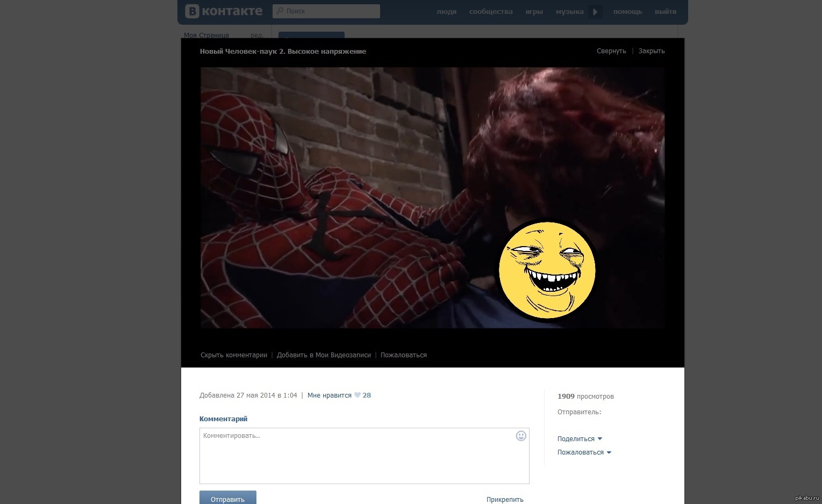Toggle Мне нравится like
This screenshot has width=822, height=504.
coord(329,395)
